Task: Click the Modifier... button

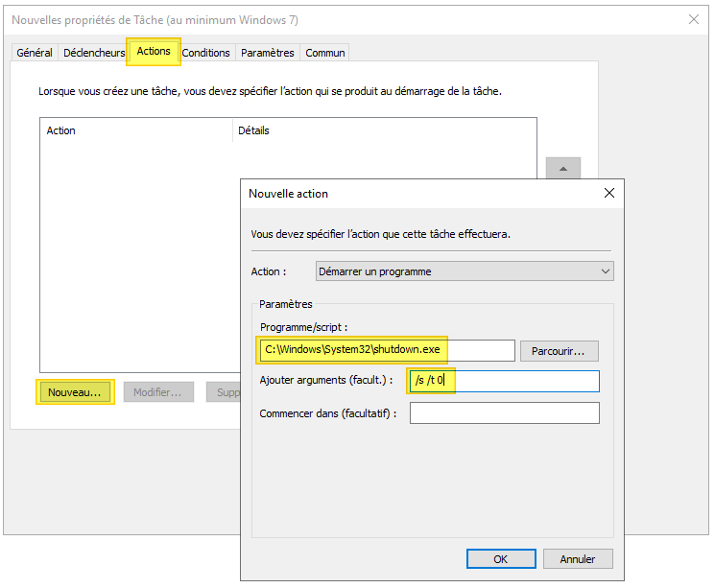Action: 158,392
